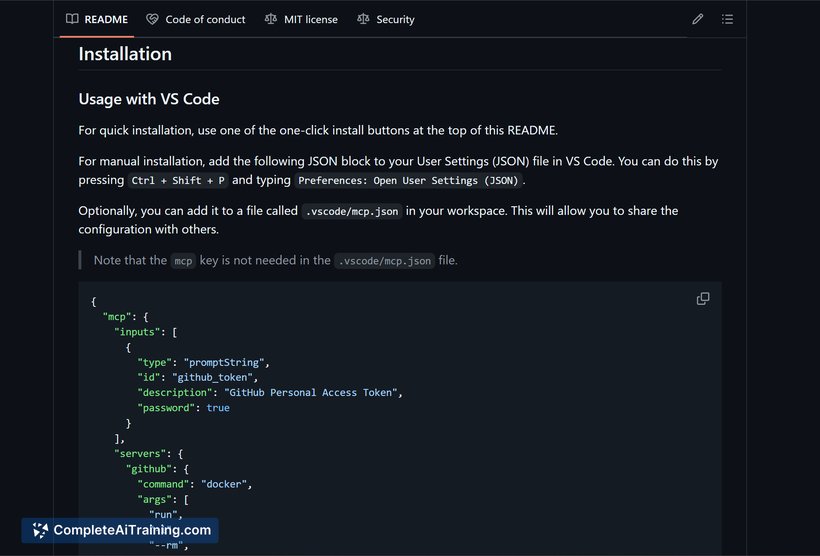Screen dimensions: 820x556
Task: Click the pencil edit file icon
Action: [x=698, y=19]
